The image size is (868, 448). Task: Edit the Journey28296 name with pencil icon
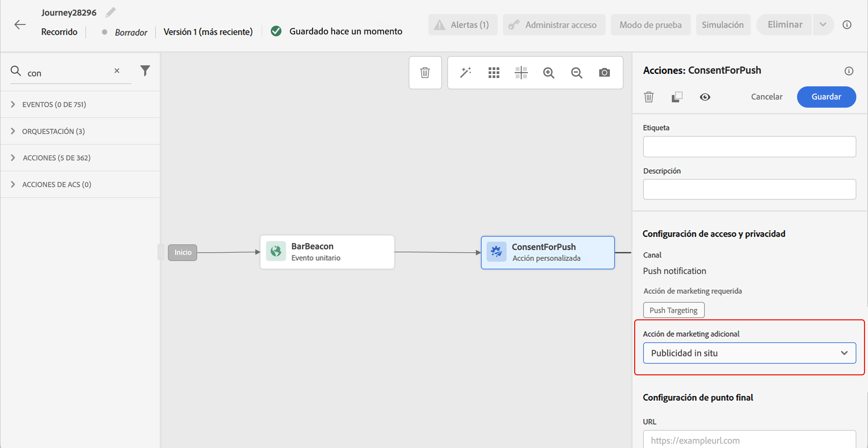(x=111, y=12)
